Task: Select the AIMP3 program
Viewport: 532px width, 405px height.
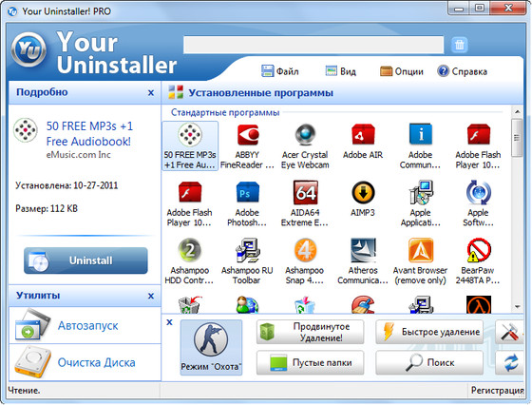Action: click(363, 200)
